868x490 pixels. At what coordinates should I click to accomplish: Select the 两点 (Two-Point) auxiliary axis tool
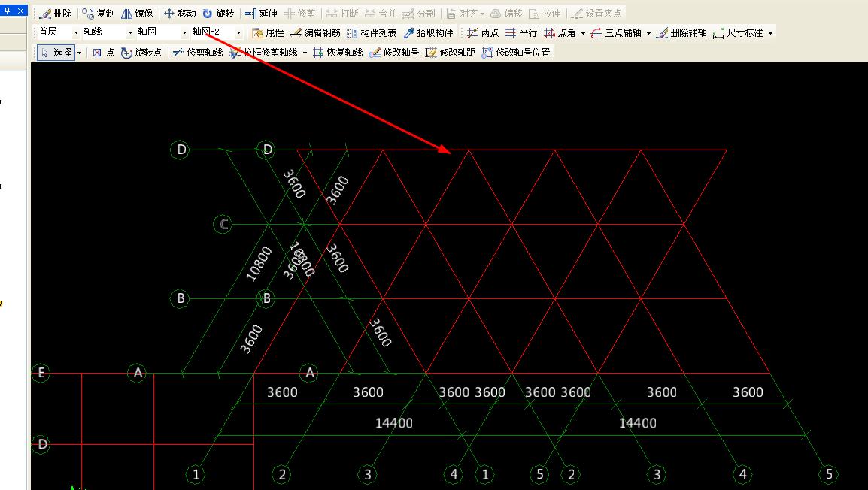(483, 32)
